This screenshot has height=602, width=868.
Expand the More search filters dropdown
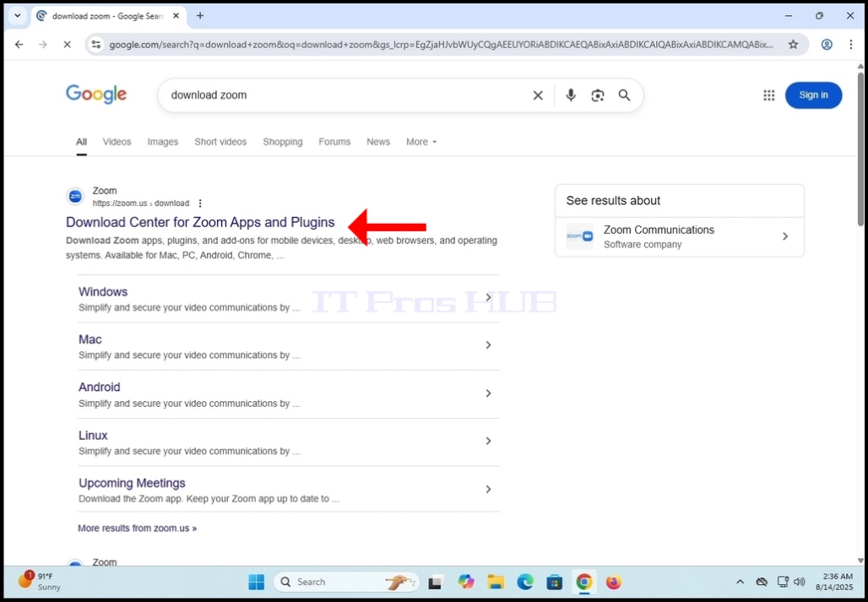tap(421, 142)
